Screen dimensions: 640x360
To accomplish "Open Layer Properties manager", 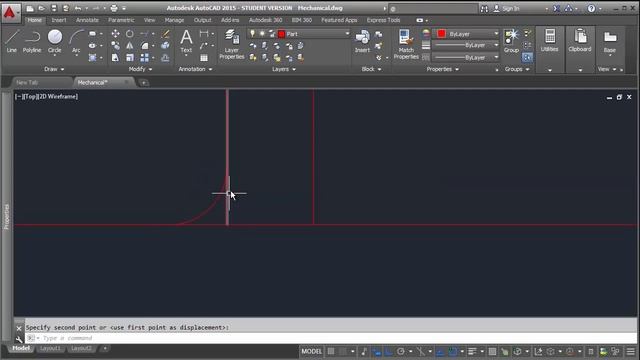I will (232, 44).
